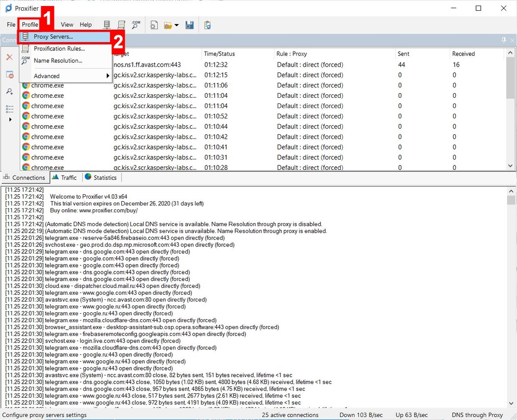517x420 pixels.
Task: Click Chrome icon in the 01:10:44 row
Action: [26, 126]
